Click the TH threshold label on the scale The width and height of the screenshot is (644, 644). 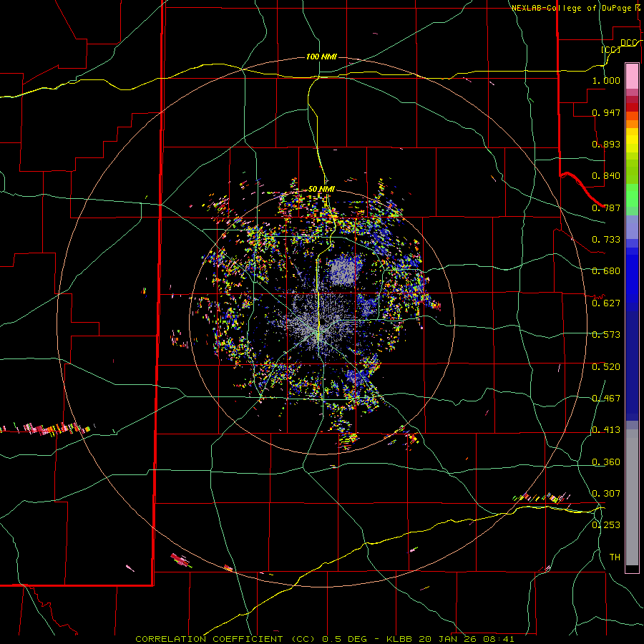pyautogui.click(x=615, y=557)
